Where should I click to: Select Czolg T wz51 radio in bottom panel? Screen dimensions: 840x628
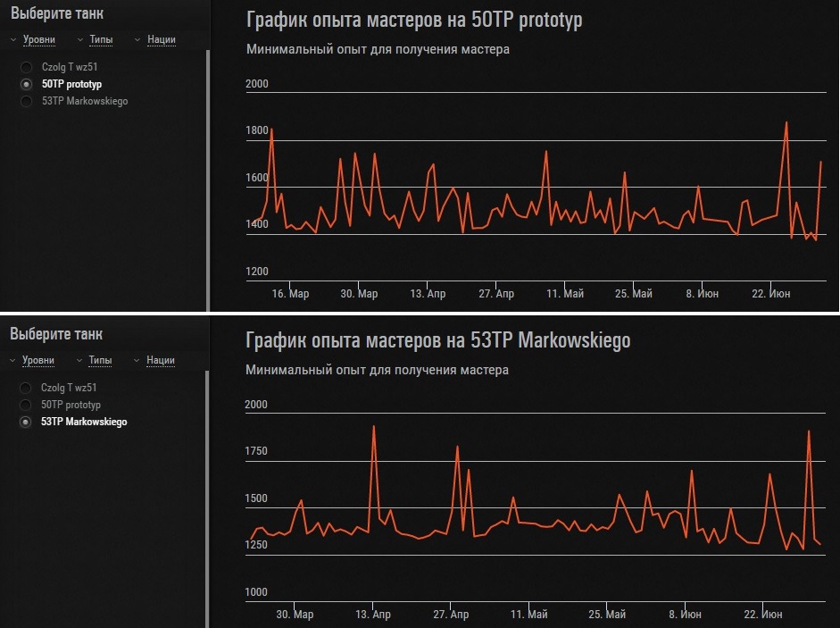[25, 388]
